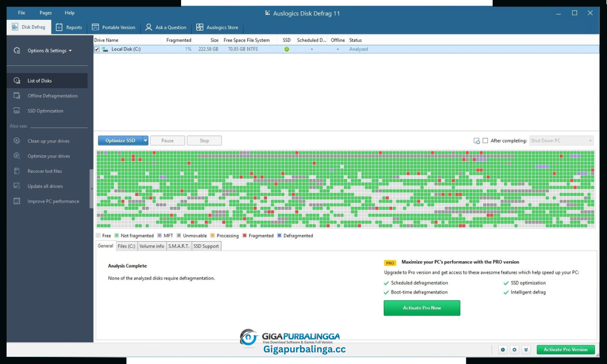Click the Improve PC performance icon
607x364 pixels.
coord(17,201)
